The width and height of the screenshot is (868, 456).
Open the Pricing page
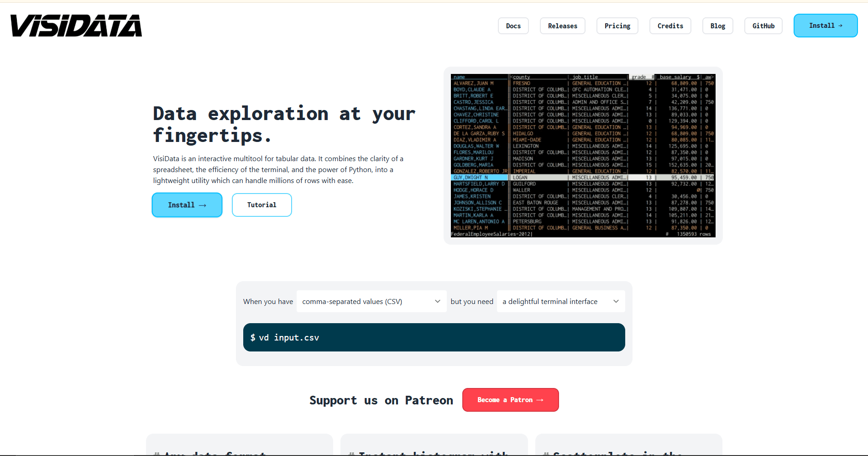[x=617, y=26]
